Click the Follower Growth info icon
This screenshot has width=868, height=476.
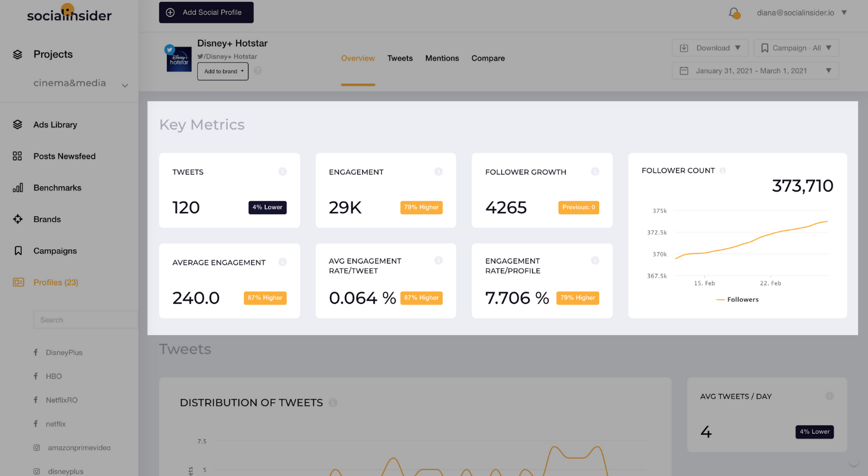pos(595,171)
